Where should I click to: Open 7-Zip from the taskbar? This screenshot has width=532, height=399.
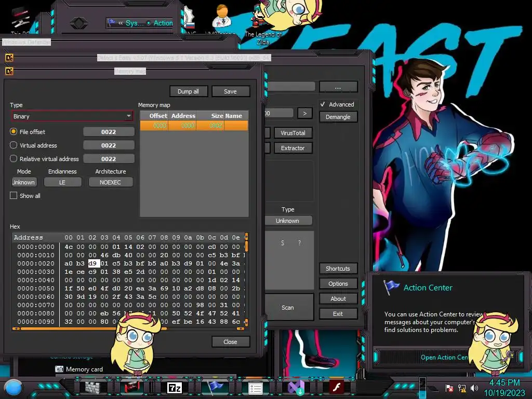[175, 388]
